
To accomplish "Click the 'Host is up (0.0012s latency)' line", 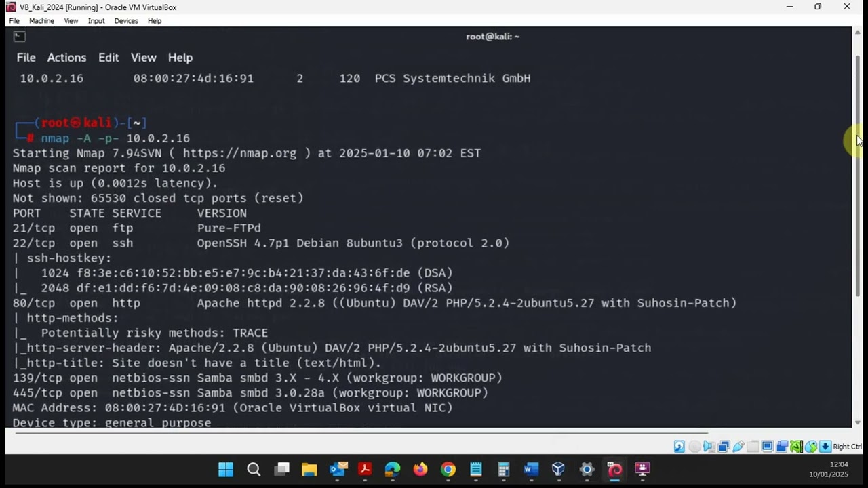I will 115,183.
